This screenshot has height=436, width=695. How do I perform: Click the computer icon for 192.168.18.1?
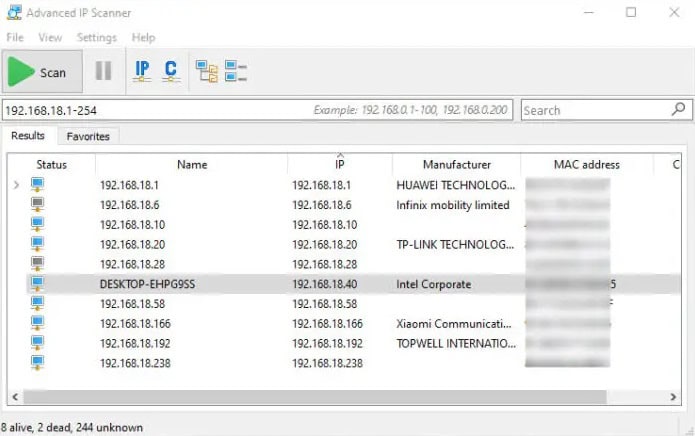[x=37, y=184]
